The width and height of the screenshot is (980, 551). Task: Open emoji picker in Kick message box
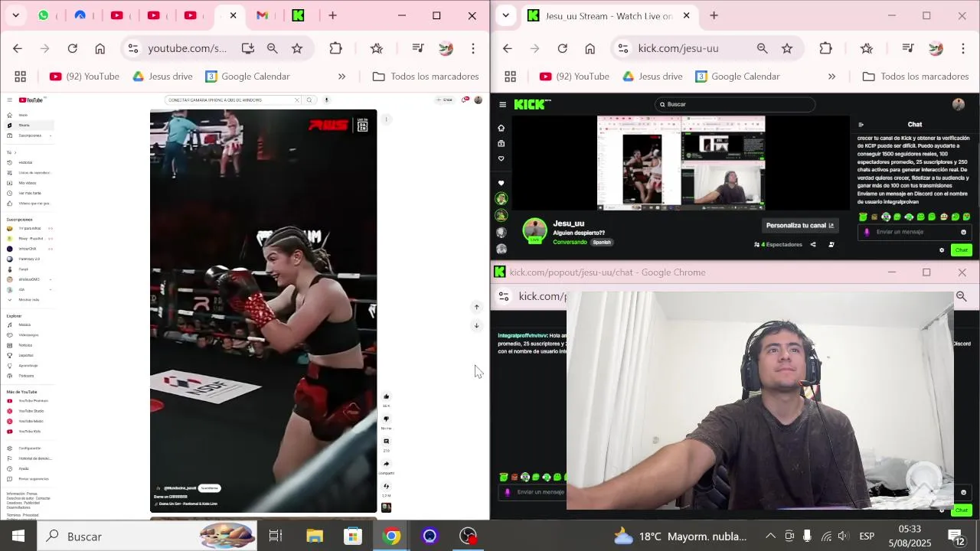click(963, 232)
